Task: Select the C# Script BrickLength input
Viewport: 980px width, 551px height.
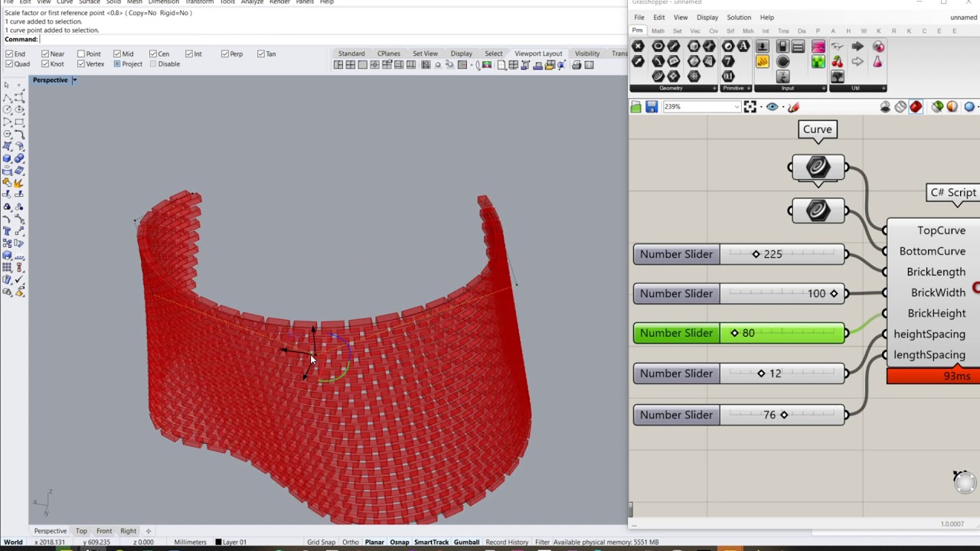Action: [936, 272]
